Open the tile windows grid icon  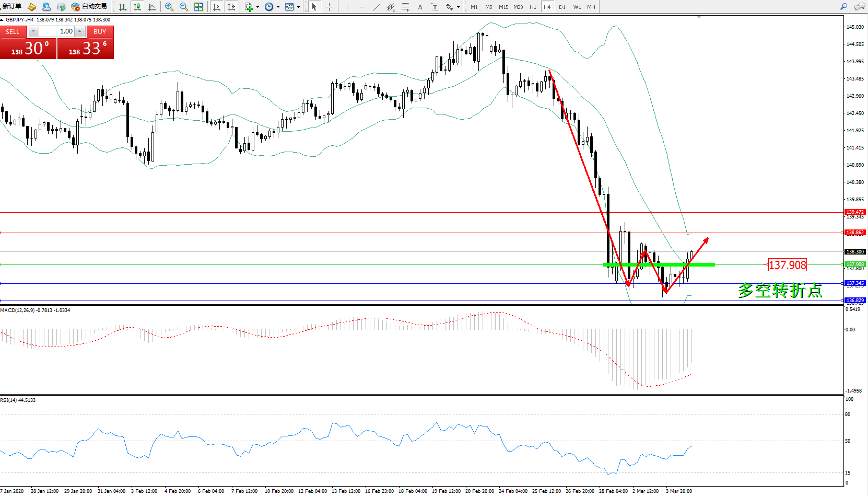(198, 7)
